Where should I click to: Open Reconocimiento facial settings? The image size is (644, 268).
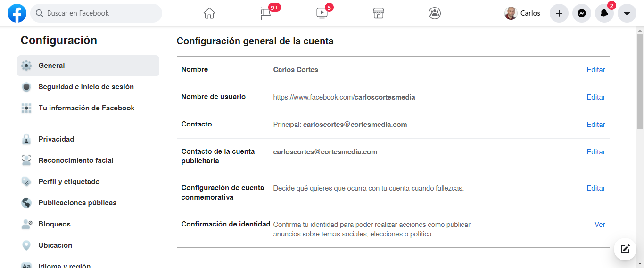(x=88, y=160)
